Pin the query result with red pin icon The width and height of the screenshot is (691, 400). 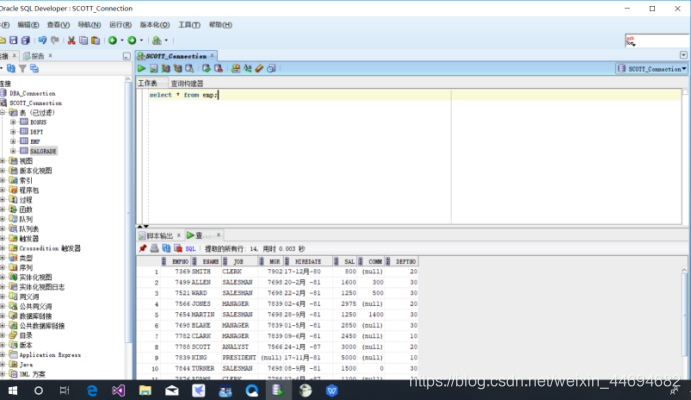[x=142, y=248]
